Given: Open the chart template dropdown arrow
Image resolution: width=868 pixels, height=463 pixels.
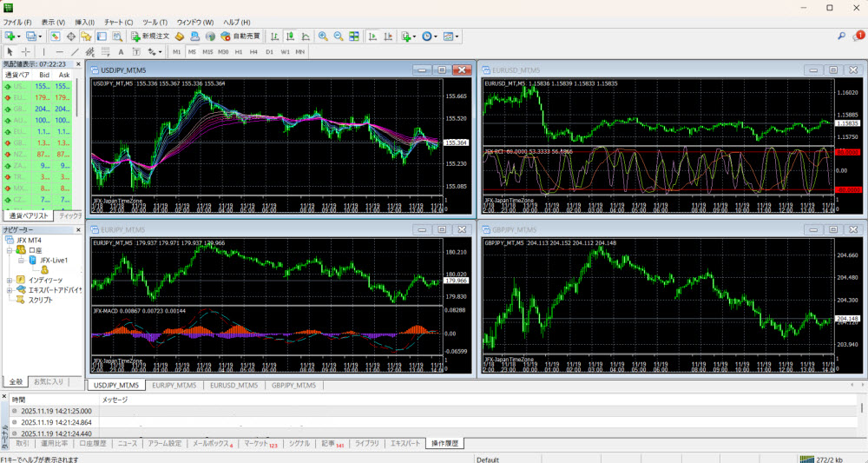Looking at the screenshot, I should [457, 36].
